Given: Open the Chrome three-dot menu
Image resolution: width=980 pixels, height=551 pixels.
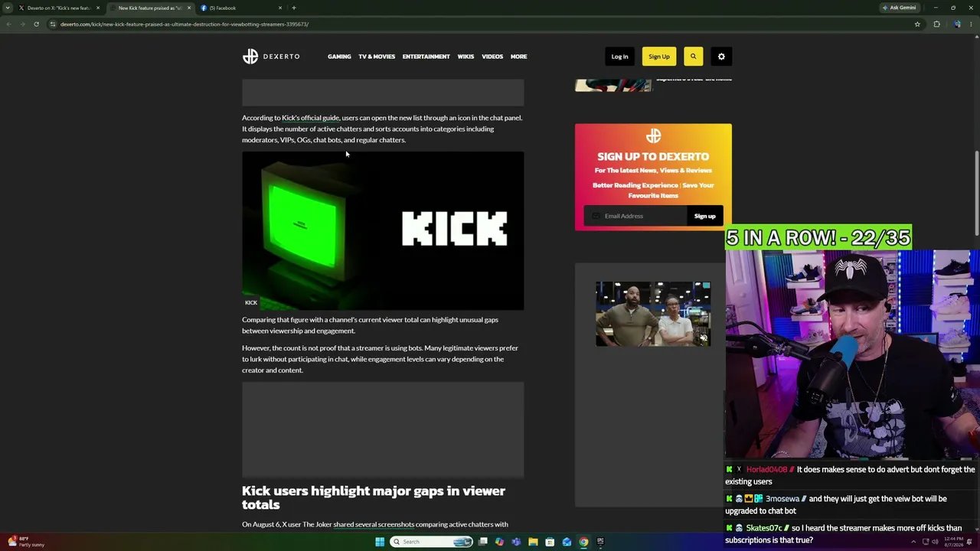Looking at the screenshot, I should click(972, 24).
